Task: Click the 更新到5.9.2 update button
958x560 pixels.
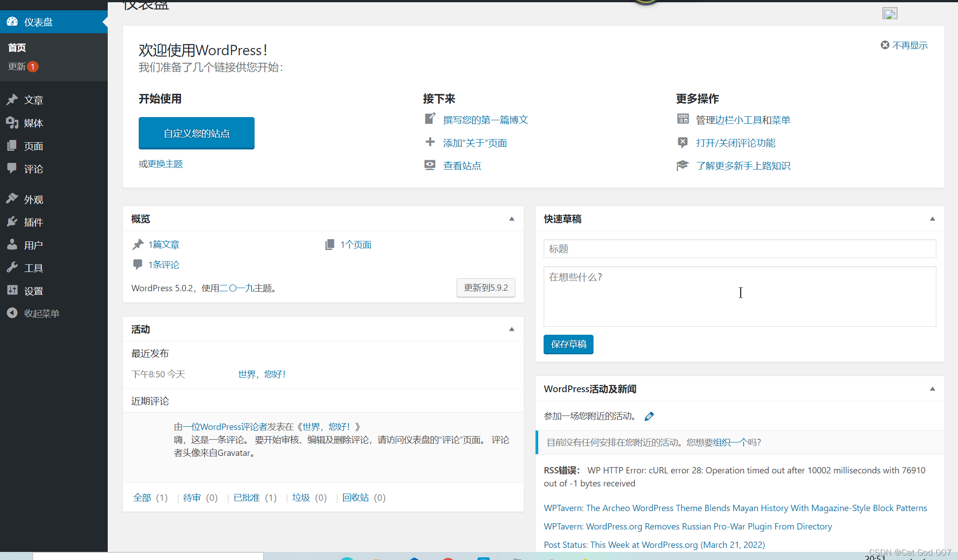Action: (x=486, y=288)
